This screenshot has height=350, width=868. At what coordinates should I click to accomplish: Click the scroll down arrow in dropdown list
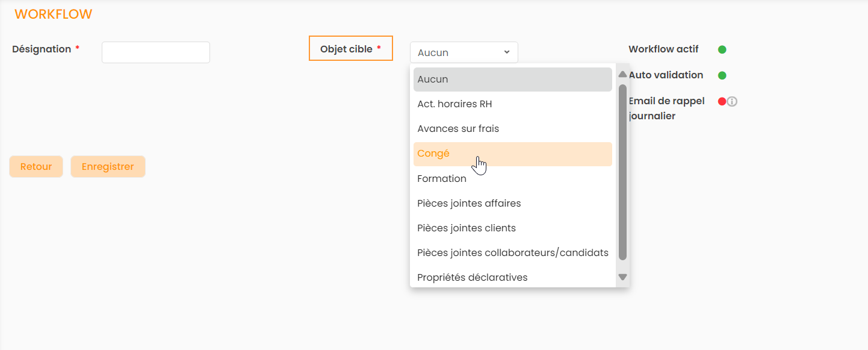622,277
